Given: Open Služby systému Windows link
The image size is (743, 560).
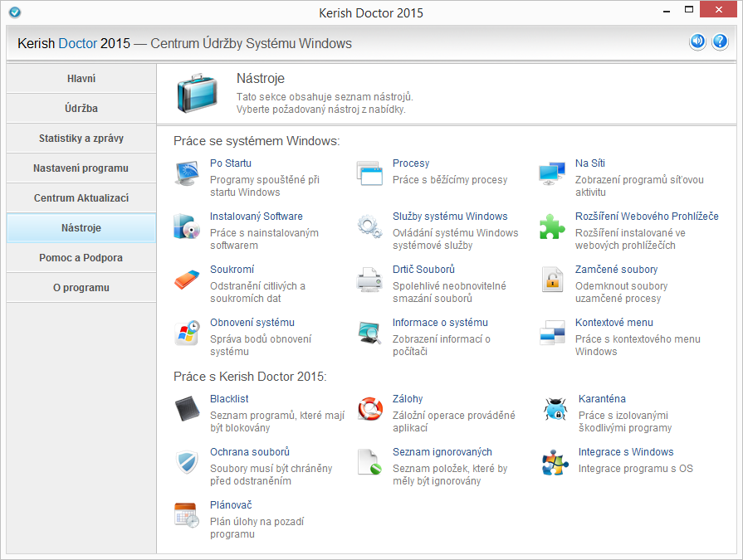Looking at the screenshot, I should 450,217.
